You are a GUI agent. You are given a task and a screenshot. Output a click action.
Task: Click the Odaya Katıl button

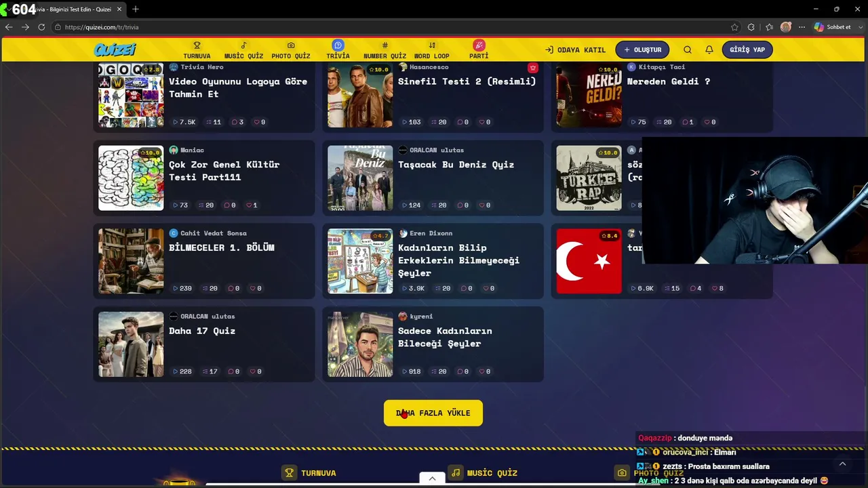point(575,50)
